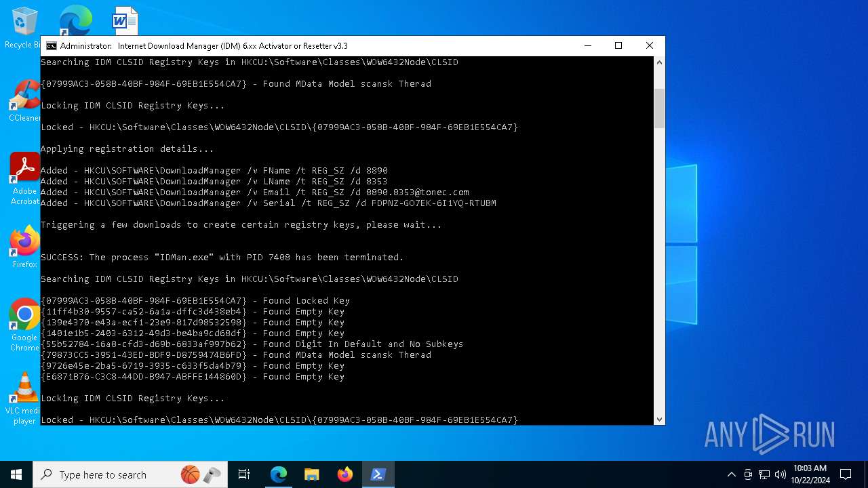This screenshot has width=868, height=488.
Task: Open the notification center icon
Action: [x=846, y=474]
